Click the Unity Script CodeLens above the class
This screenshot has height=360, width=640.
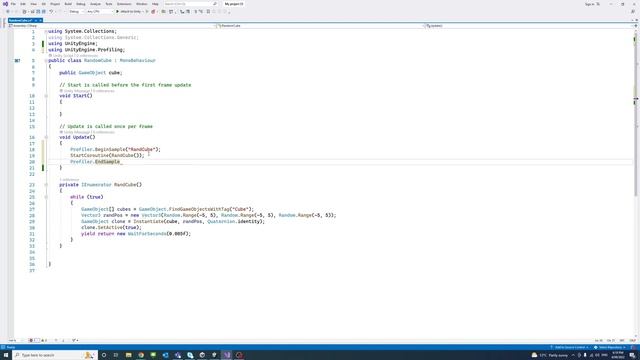pyautogui.click(x=73, y=56)
